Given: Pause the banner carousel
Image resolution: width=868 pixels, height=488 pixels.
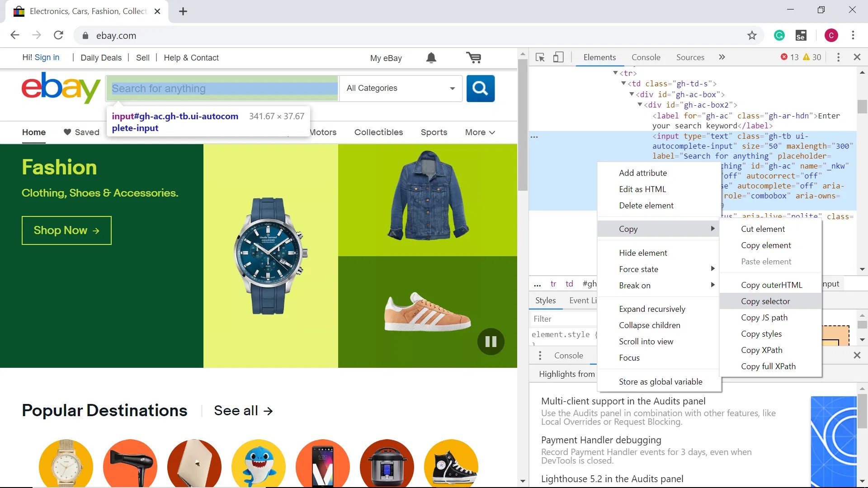Looking at the screenshot, I should (491, 342).
